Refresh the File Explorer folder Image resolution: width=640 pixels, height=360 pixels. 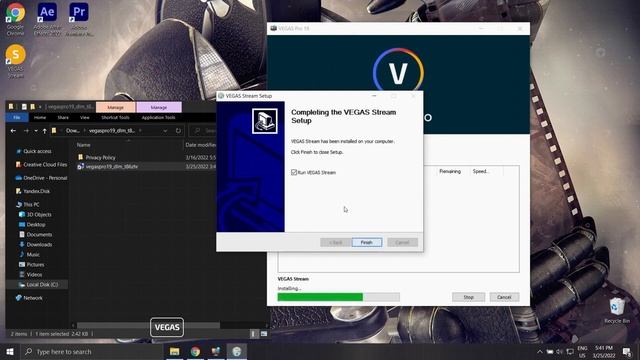pyautogui.click(x=178, y=131)
